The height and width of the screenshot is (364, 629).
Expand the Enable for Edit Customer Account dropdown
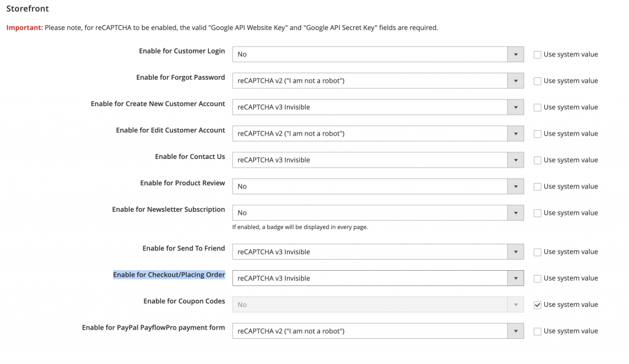pos(377,133)
